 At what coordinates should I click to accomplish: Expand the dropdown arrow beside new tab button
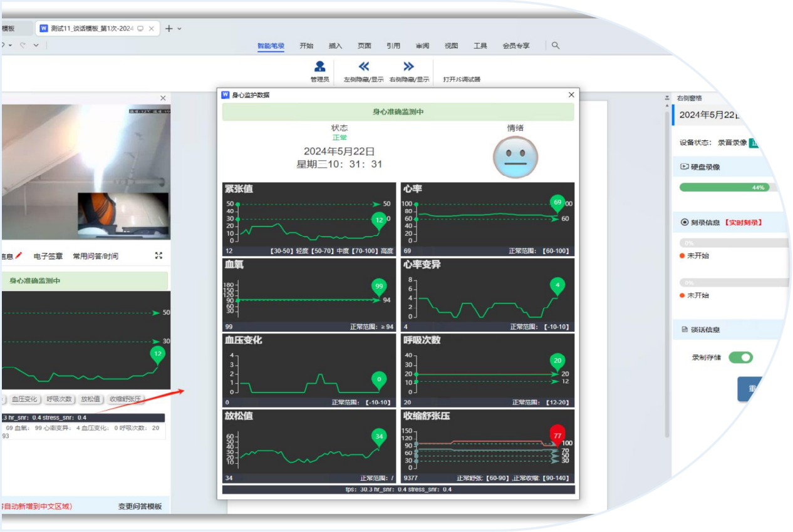point(180,29)
